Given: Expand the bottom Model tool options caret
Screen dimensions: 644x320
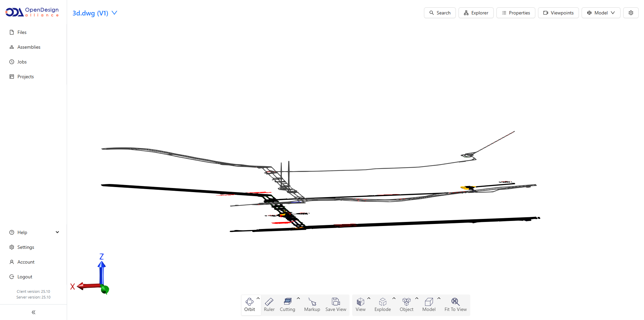Looking at the screenshot, I should 439,298.
